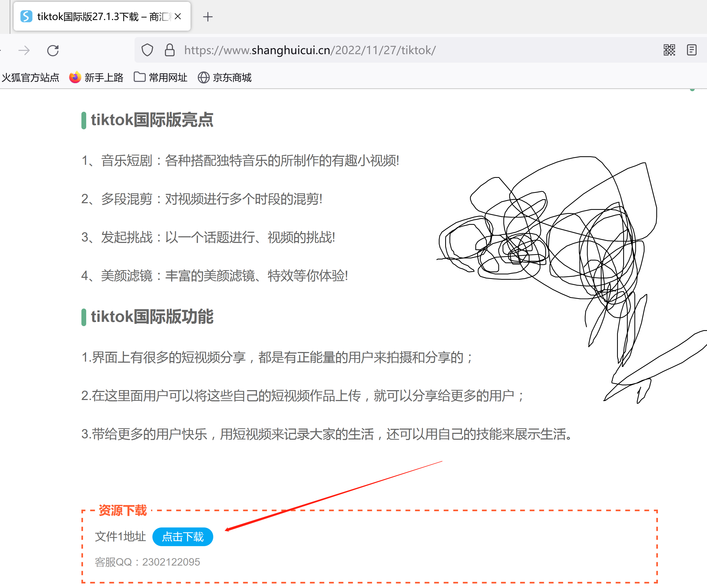
Task: Open the 京东商城 bookmark
Action: point(224,78)
